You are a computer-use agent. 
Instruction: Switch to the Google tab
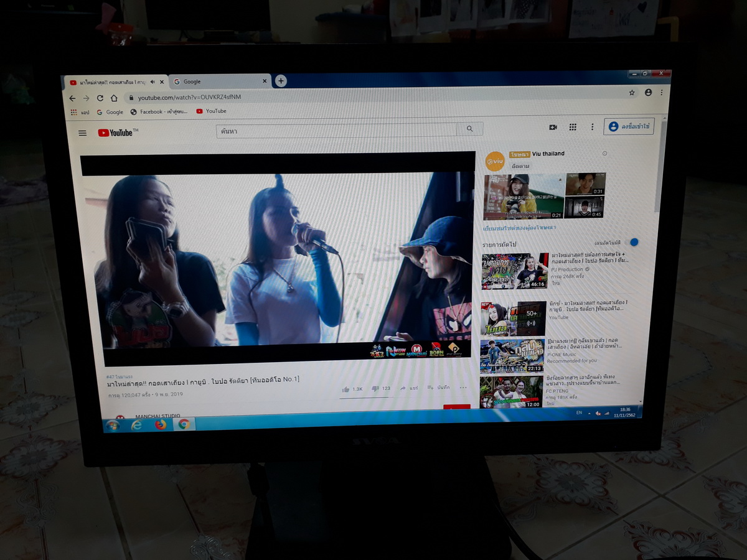[x=219, y=82]
